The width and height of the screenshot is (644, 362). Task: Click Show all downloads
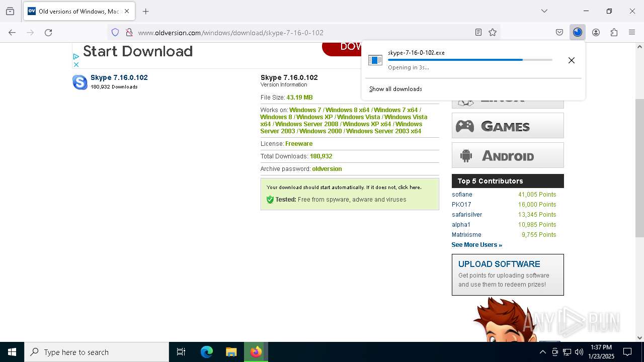[395, 89]
